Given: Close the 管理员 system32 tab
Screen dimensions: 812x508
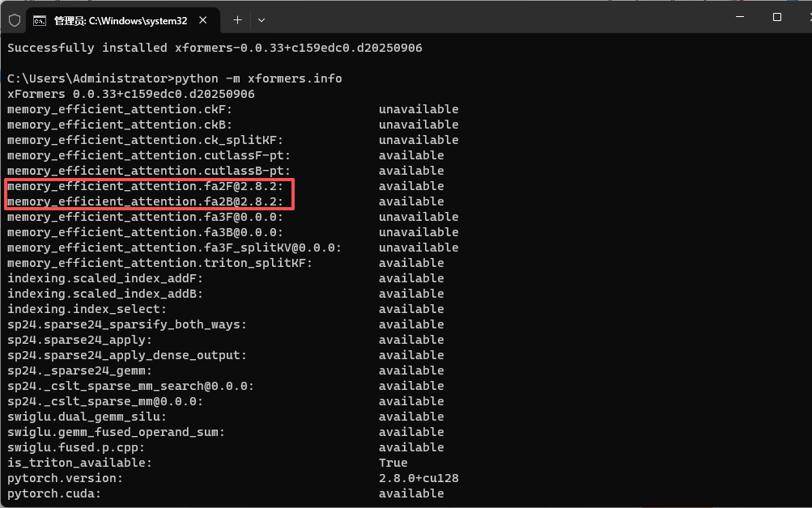Looking at the screenshot, I should coord(204,19).
